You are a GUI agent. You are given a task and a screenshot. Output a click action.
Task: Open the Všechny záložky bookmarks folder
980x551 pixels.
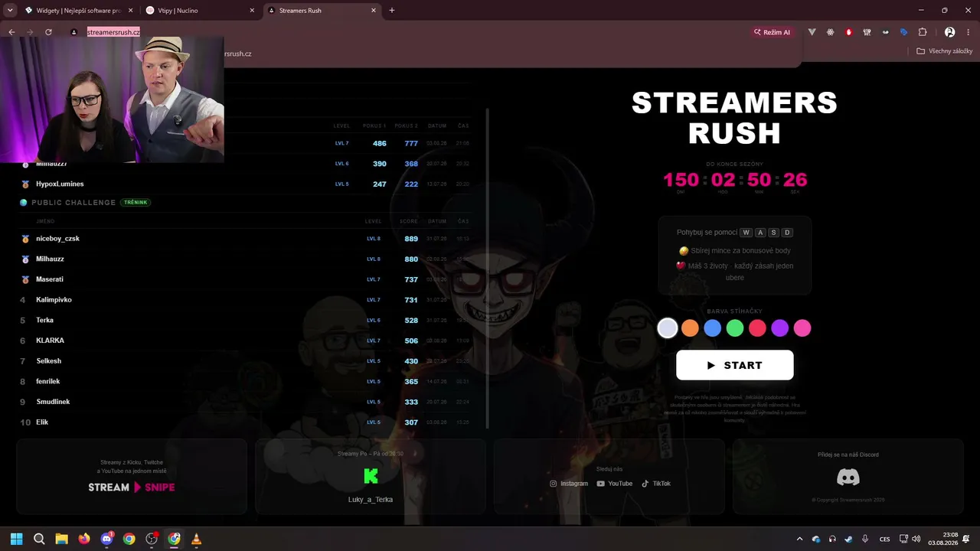945,51
